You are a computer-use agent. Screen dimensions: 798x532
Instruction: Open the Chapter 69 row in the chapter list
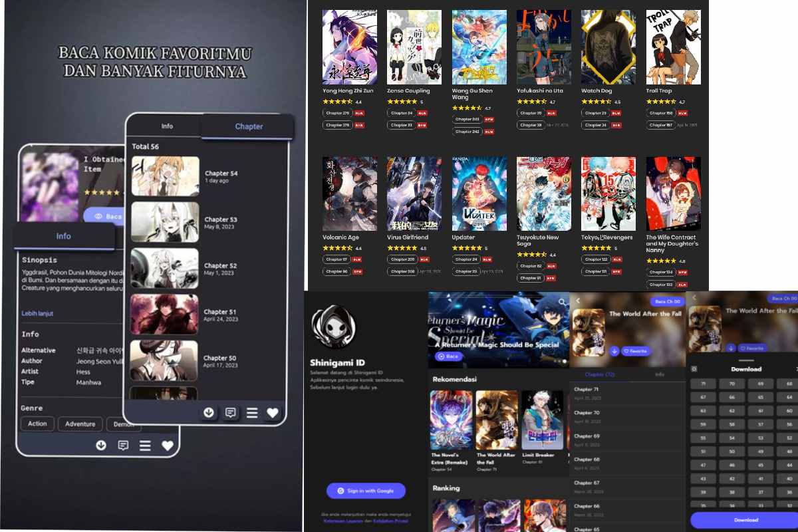pyautogui.click(x=628, y=440)
